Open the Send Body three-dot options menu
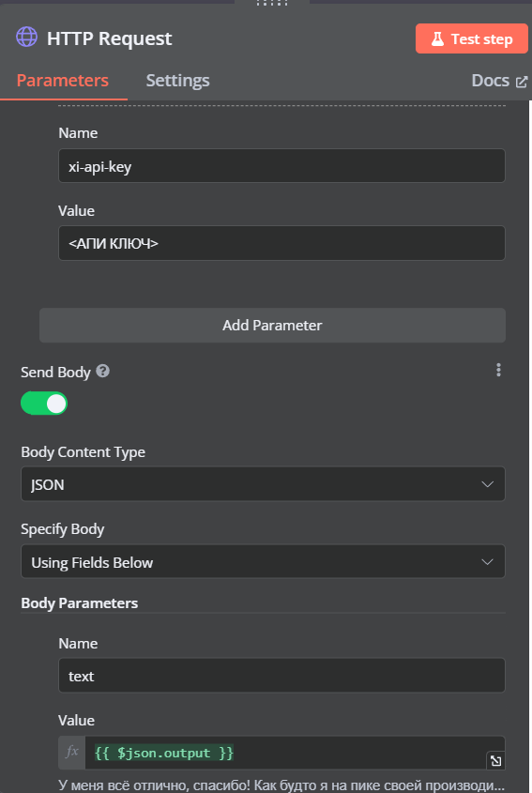532x793 pixels. click(498, 370)
